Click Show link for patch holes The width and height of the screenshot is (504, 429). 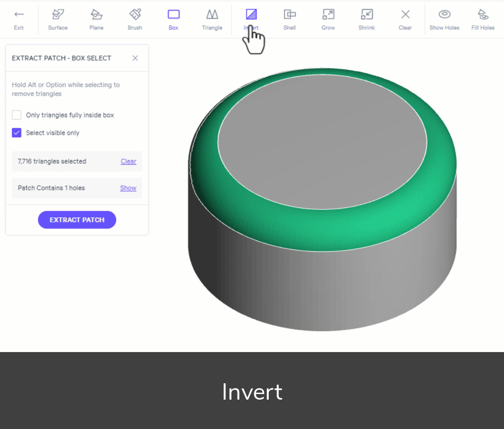pos(128,188)
